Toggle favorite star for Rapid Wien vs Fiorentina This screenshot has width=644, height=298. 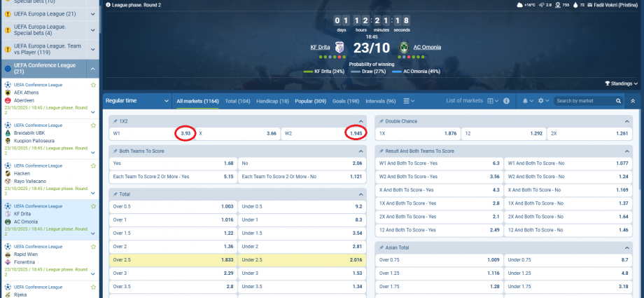click(x=93, y=246)
